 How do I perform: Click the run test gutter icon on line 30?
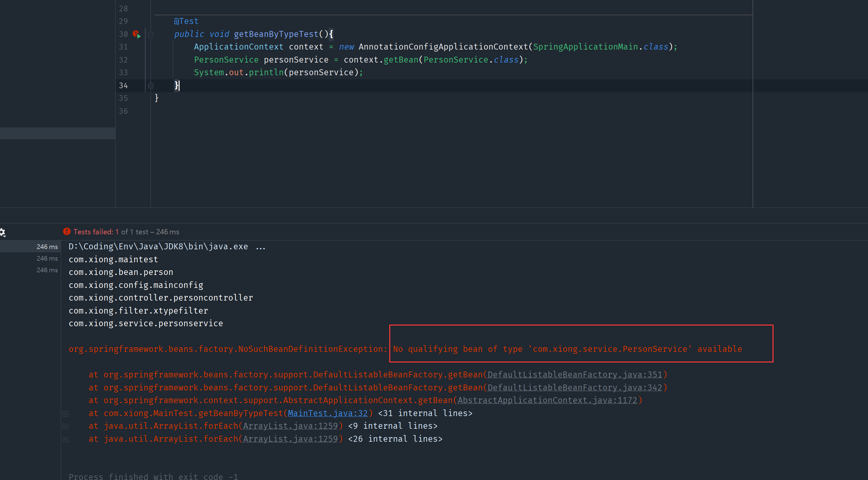coord(136,34)
